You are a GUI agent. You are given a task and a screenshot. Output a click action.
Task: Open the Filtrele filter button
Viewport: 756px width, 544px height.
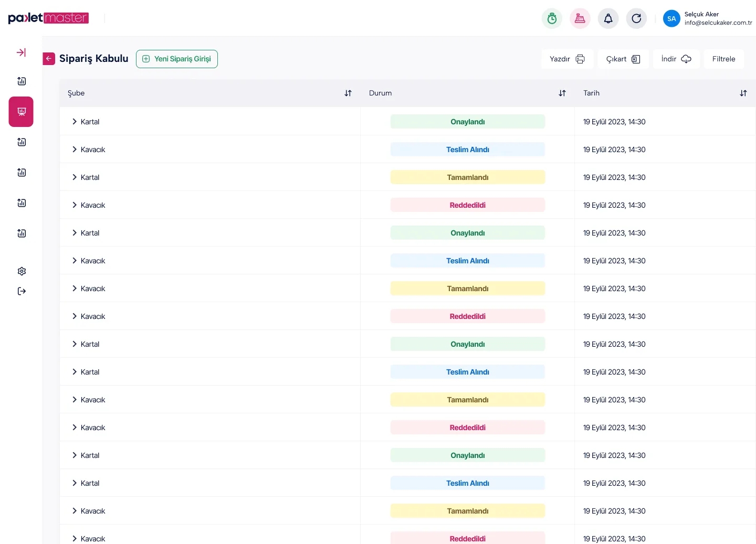[x=723, y=59]
